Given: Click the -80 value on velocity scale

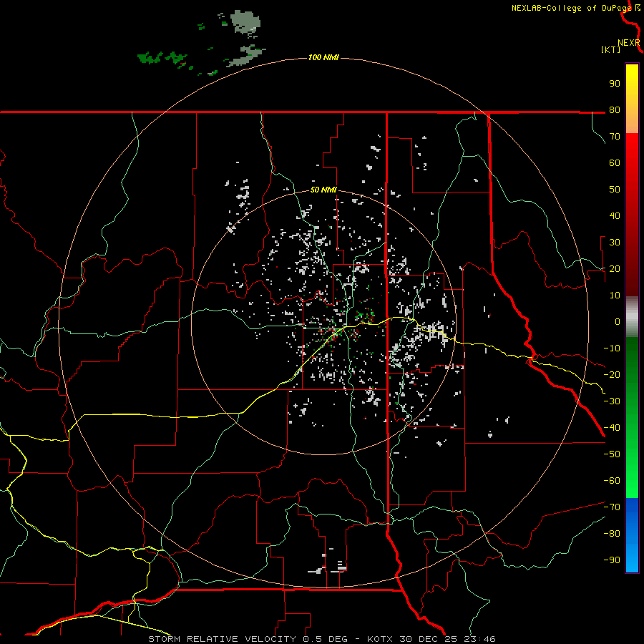Looking at the screenshot, I should click(612, 534).
